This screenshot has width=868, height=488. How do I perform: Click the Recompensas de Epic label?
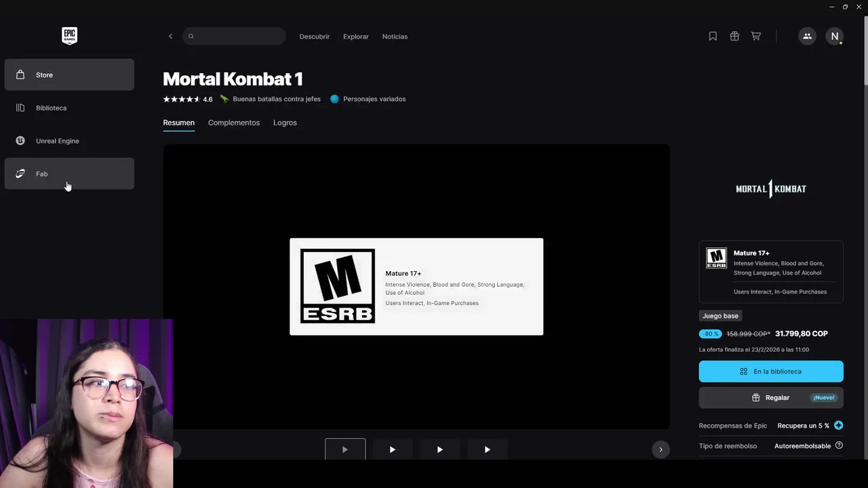(733, 426)
